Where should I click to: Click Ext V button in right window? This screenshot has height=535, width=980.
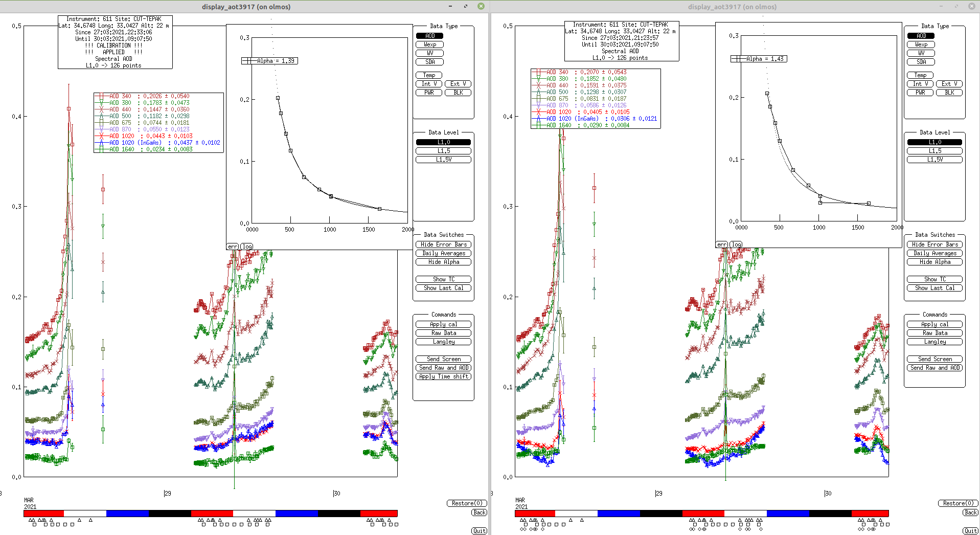click(949, 84)
